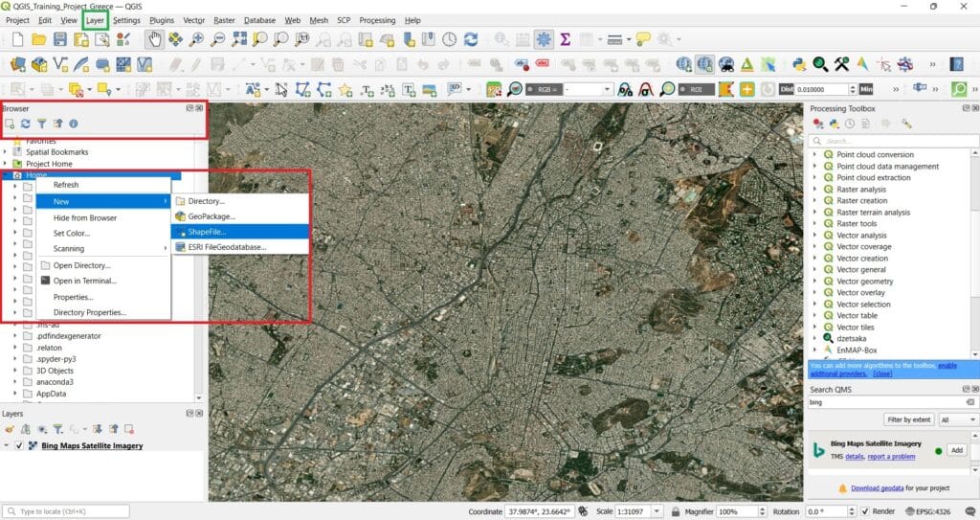Click the details link in QMS result
This screenshot has height=520, width=980.
[x=855, y=457]
